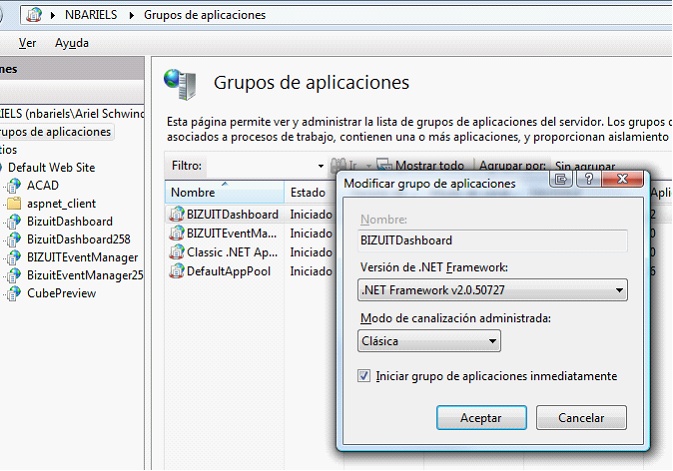The height and width of the screenshot is (471, 673).
Task: Select the DefaultAppPool row name
Action: click(x=228, y=271)
